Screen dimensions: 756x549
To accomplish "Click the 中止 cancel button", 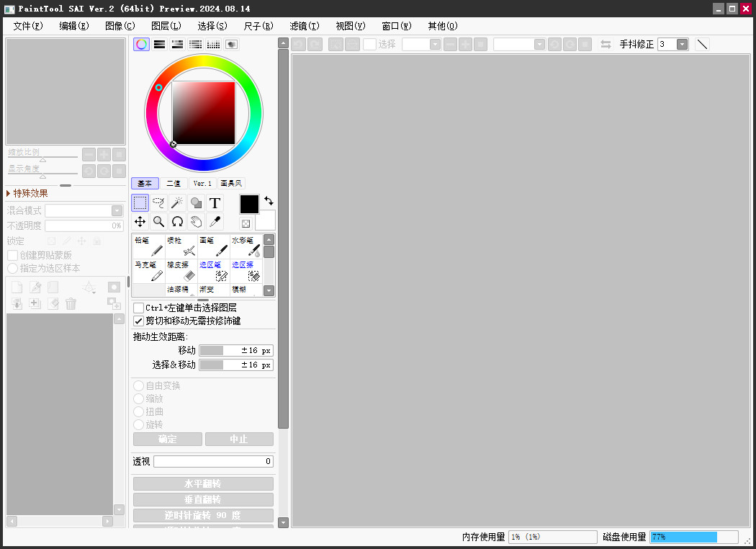I will pos(239,439).
